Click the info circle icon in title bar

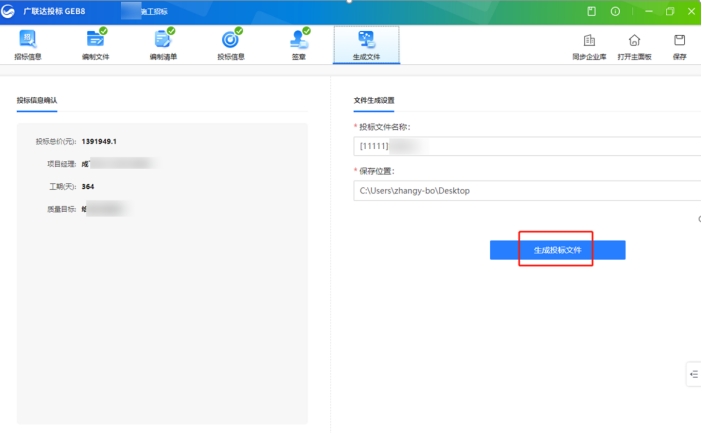(615, 11)
